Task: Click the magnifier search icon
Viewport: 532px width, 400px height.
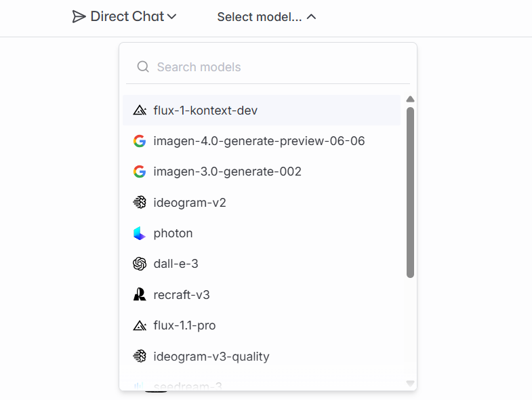Action: (x=142, y=66)
